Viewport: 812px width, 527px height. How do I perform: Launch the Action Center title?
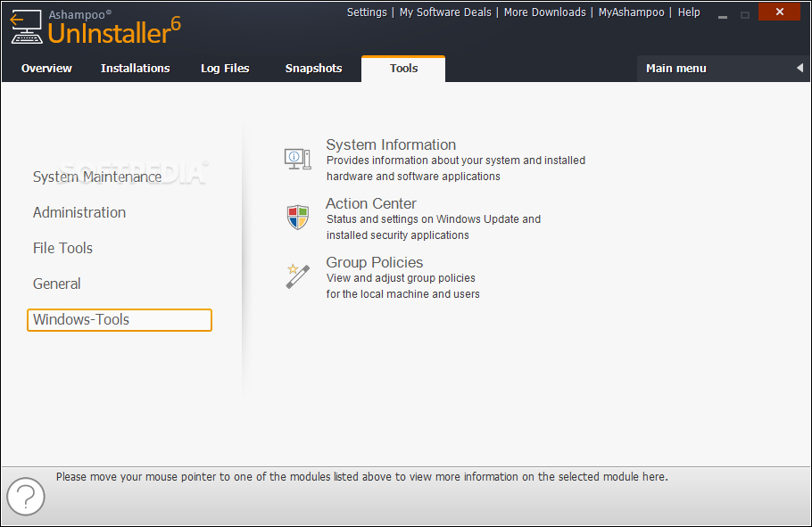(x=371, y=203)
